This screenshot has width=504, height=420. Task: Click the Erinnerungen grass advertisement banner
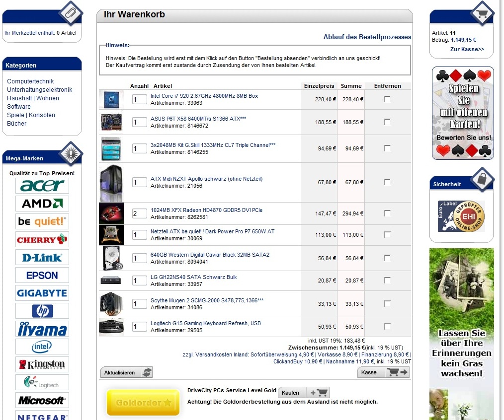point(462,334)
